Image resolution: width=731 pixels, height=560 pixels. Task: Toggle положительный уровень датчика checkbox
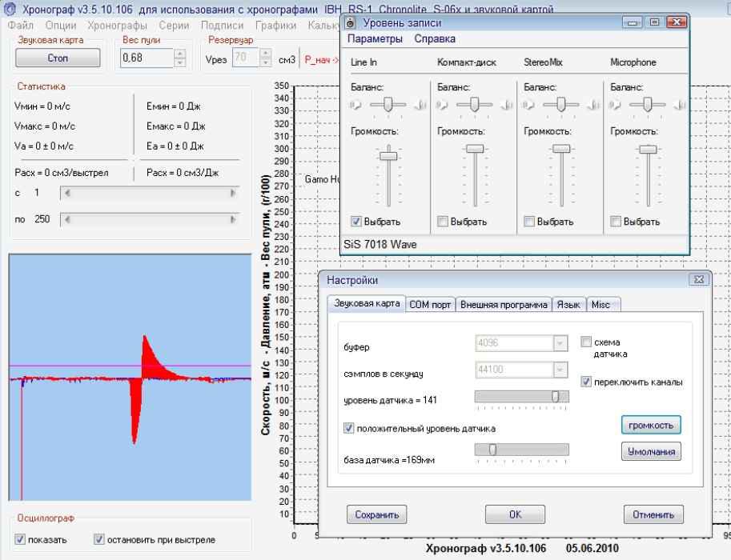pos(349,428)
